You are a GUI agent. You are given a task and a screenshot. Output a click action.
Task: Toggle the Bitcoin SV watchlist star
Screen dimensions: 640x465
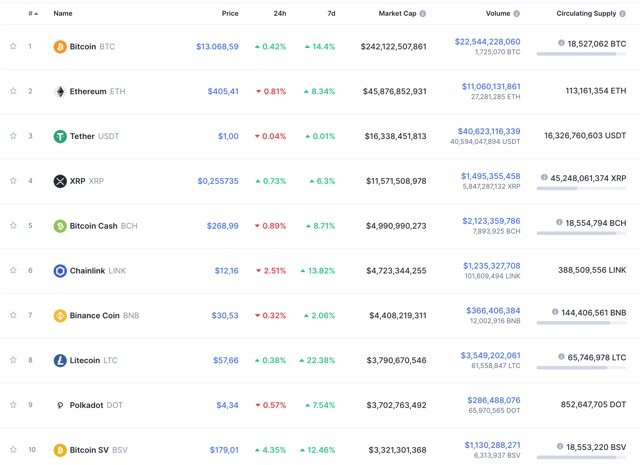tap(13, 449)
